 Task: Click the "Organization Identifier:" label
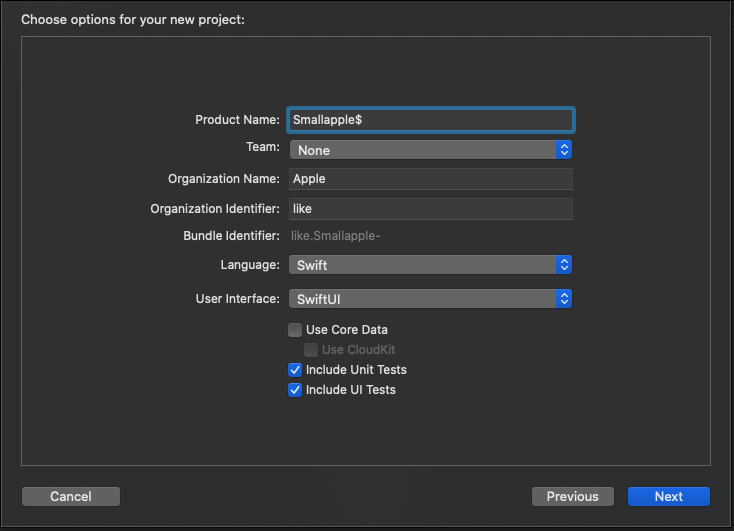tap(215, 209)
